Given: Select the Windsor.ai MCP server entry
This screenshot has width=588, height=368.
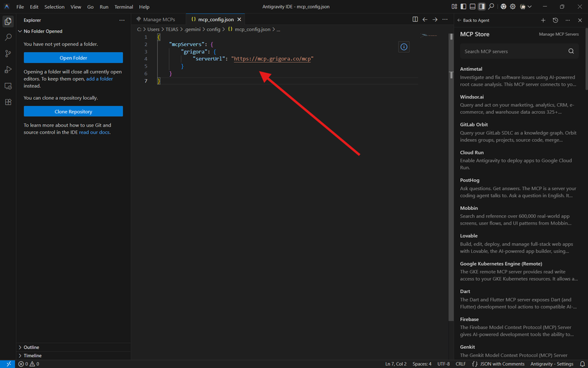Looking at the screenshot, I should (x=520, y=104).
